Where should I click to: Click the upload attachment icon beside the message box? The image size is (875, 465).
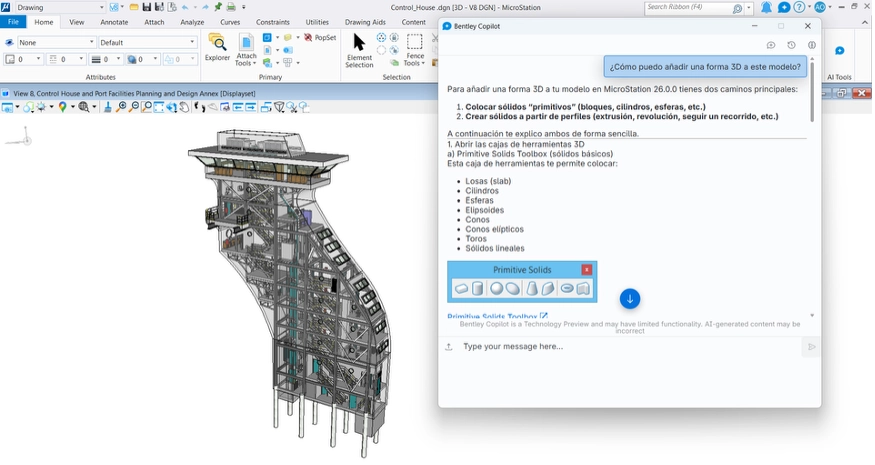point(449,347)
